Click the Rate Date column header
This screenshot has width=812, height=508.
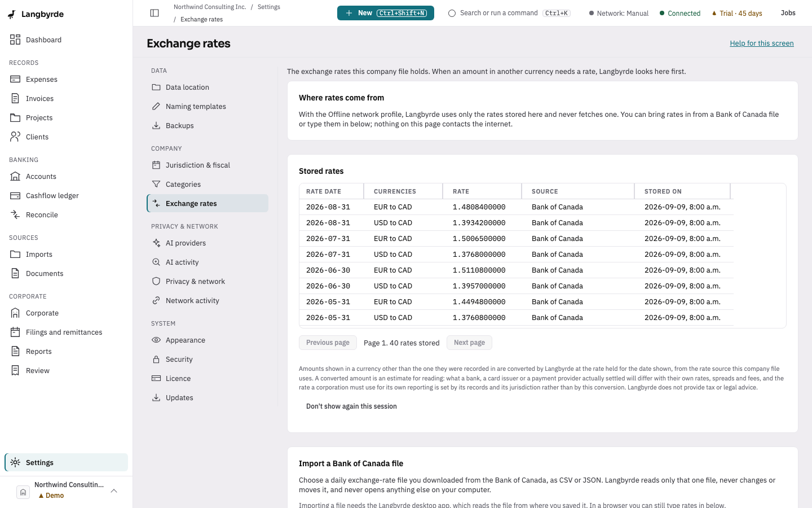pyautogui.click(x=332, y=191)
